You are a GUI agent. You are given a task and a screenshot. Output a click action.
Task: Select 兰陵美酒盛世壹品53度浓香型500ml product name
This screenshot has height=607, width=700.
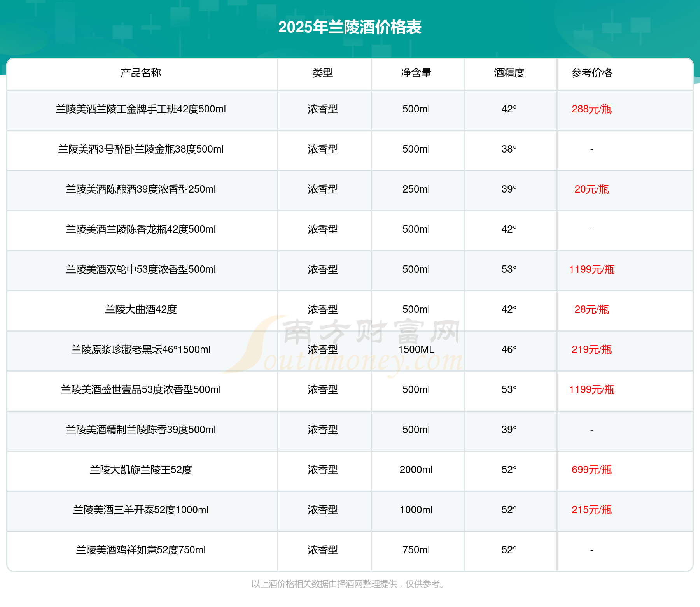[141, 389]
